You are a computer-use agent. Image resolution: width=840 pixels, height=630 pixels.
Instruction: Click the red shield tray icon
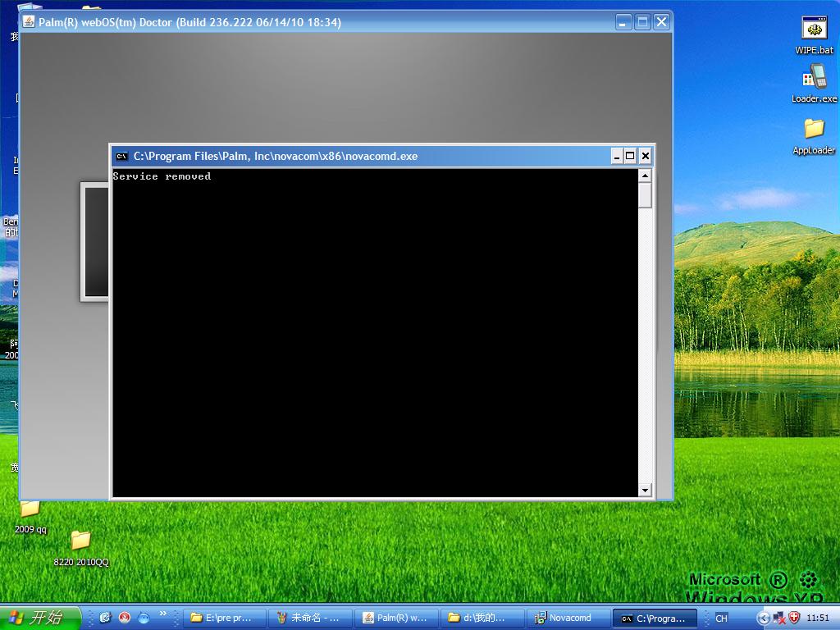click(793, 618)
